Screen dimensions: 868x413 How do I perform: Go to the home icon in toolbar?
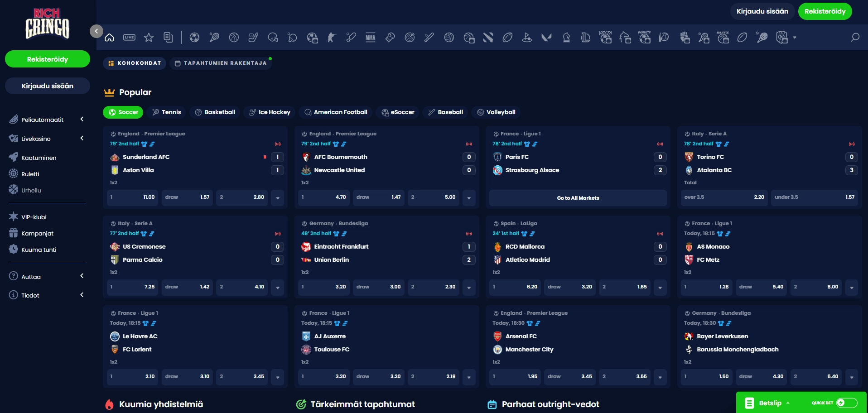pyautogui.click(x=110, y=38)
